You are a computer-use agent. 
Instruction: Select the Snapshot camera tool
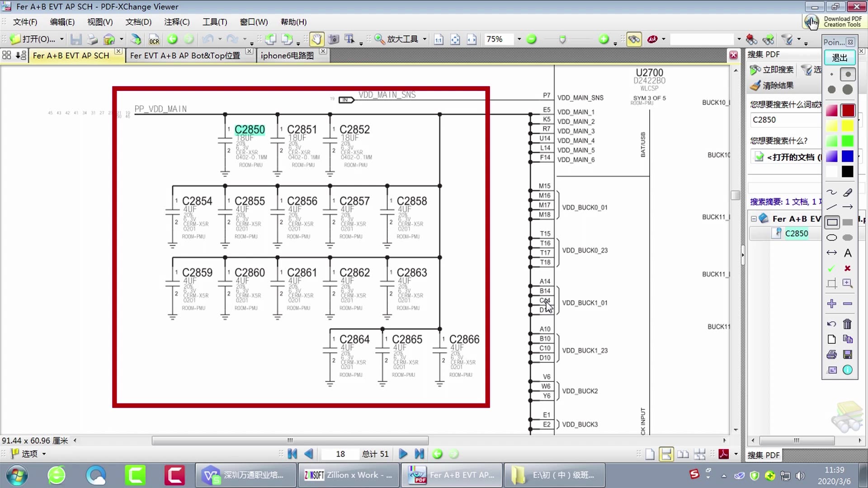pos(333,39)
